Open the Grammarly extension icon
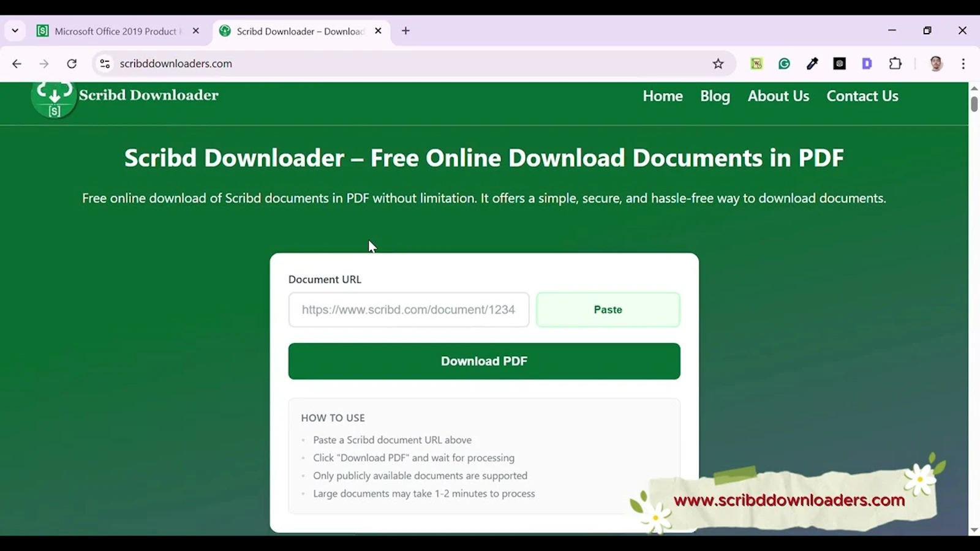The height and width of the screenshot is (551, 980). coord(784,64)
